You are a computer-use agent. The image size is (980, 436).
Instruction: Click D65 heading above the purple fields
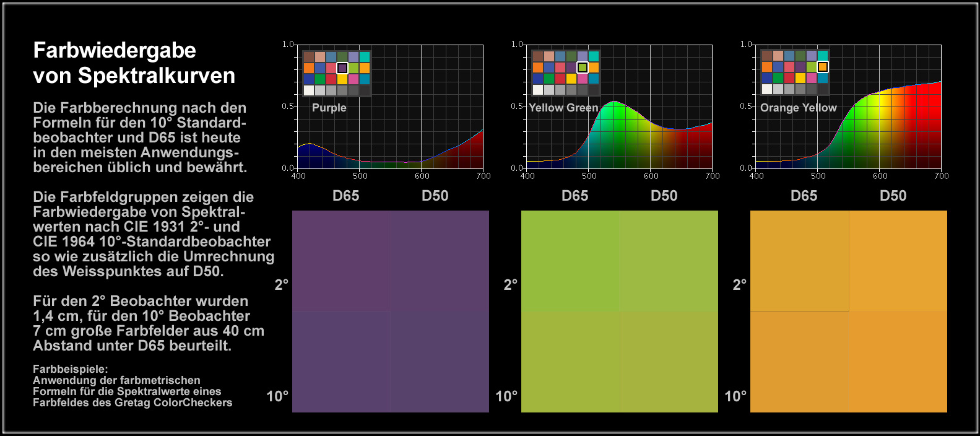(345, 196)
